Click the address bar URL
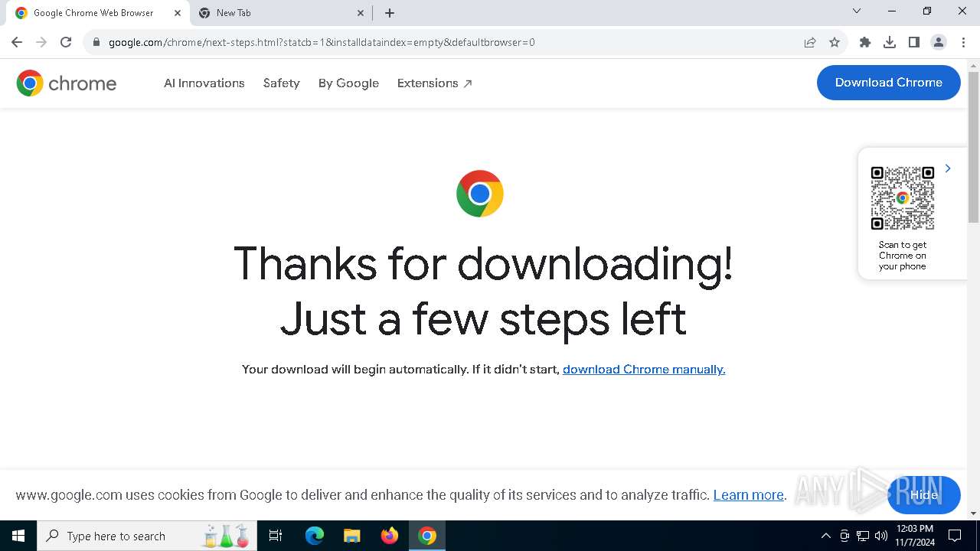Screen dimensions: 980x551 coord(322,42)
